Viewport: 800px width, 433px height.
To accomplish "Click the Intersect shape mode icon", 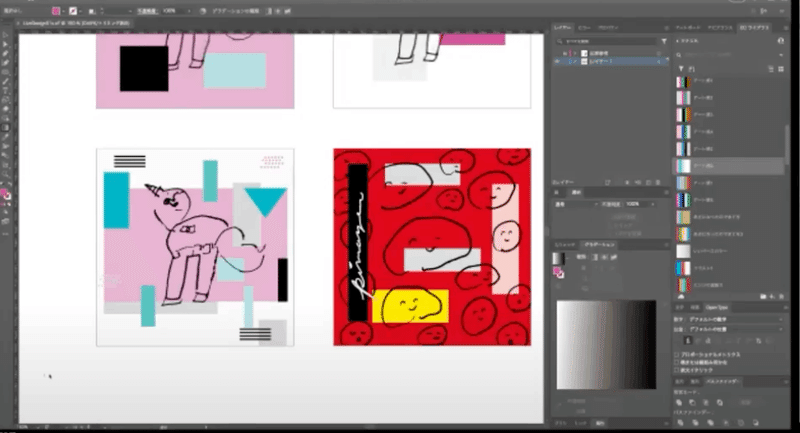I will click(x=706, y=403).
